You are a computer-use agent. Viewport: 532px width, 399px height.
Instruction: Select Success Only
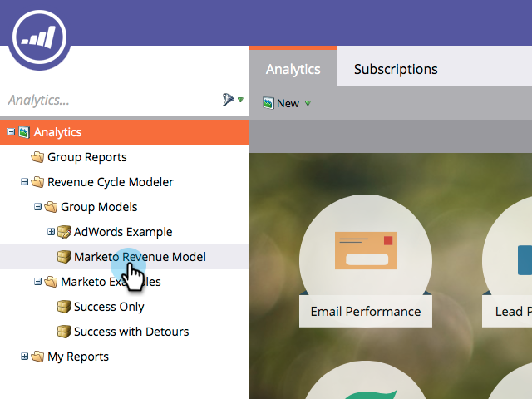(x=109, y=307)
